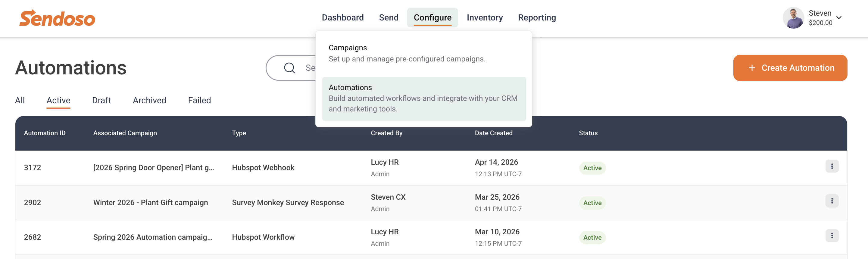Click Steven's profile avatar
The image size is (868, 259).
(793, 17)
